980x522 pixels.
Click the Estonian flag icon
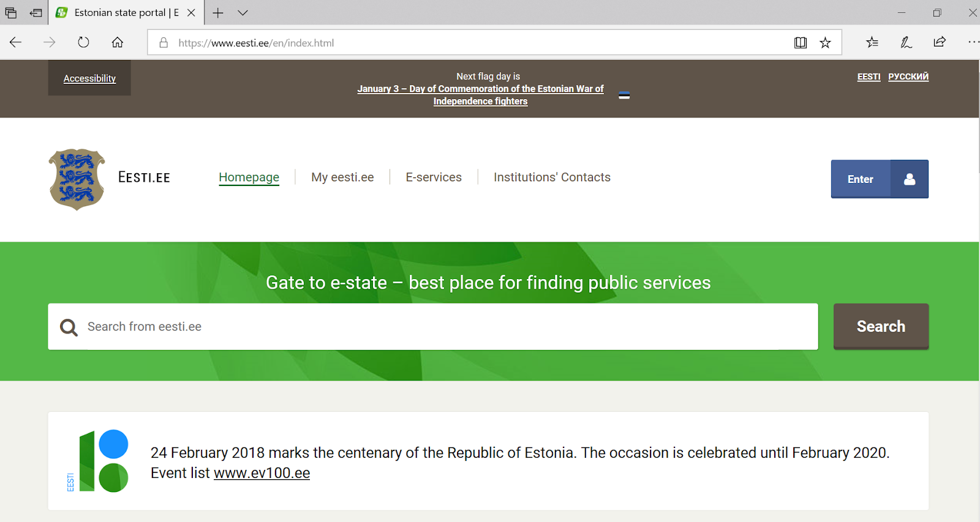[624, 95]
